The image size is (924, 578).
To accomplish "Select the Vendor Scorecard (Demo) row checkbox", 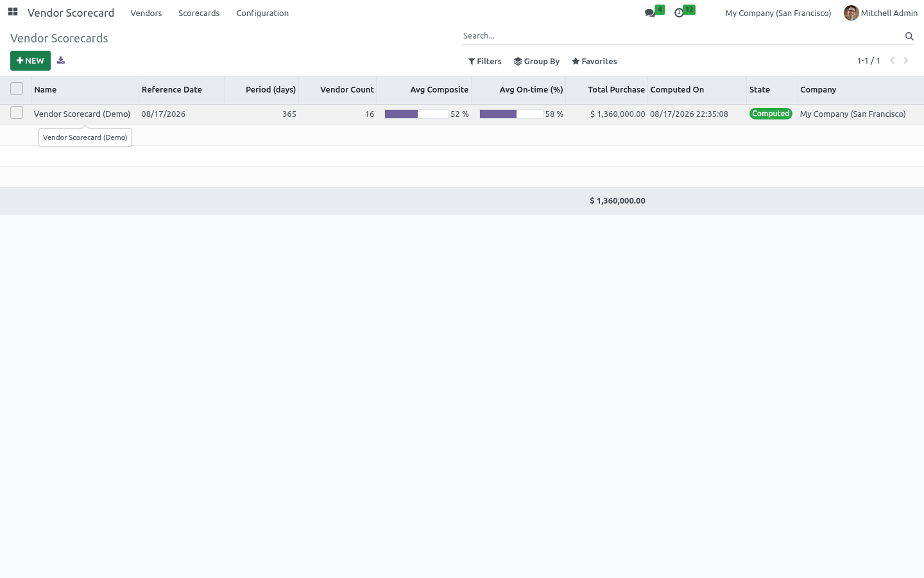I will tap(17, 113).
